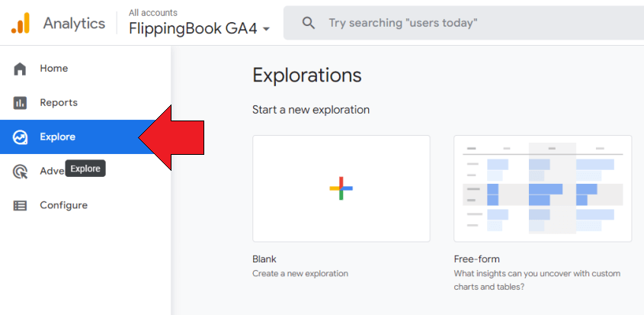Select the Explore label in sidebar

point(57,137)
